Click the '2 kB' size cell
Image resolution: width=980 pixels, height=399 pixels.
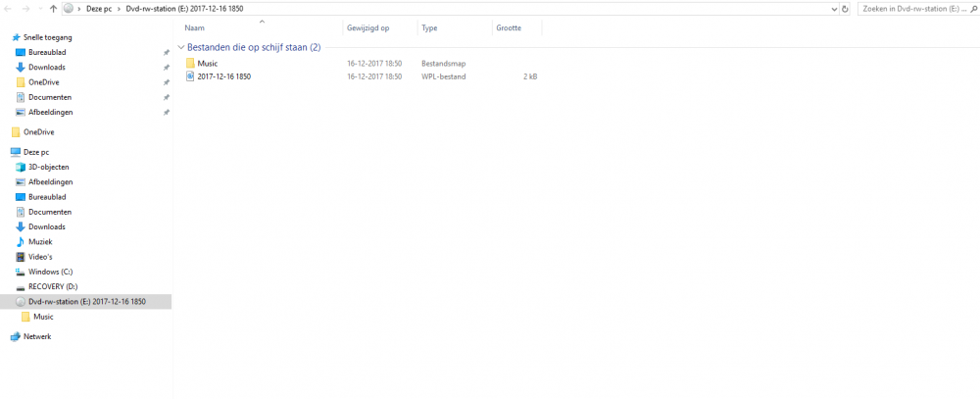530,76
